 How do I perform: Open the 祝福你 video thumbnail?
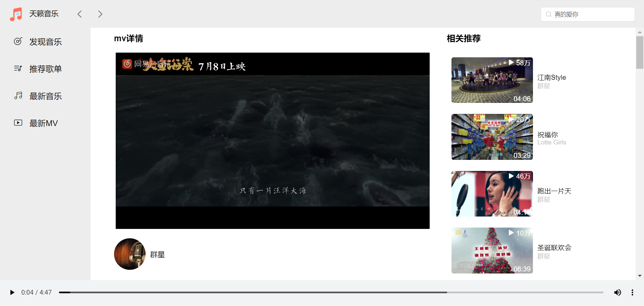click(x=492, y=137)
